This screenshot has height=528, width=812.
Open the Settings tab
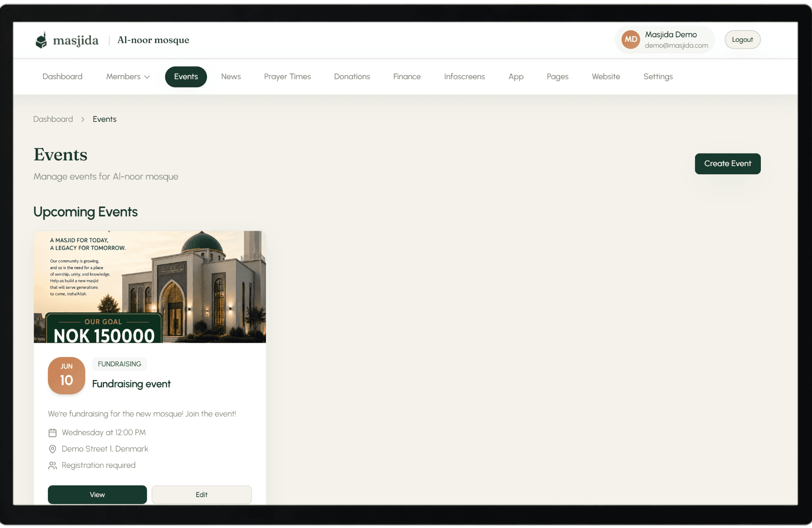658,77
